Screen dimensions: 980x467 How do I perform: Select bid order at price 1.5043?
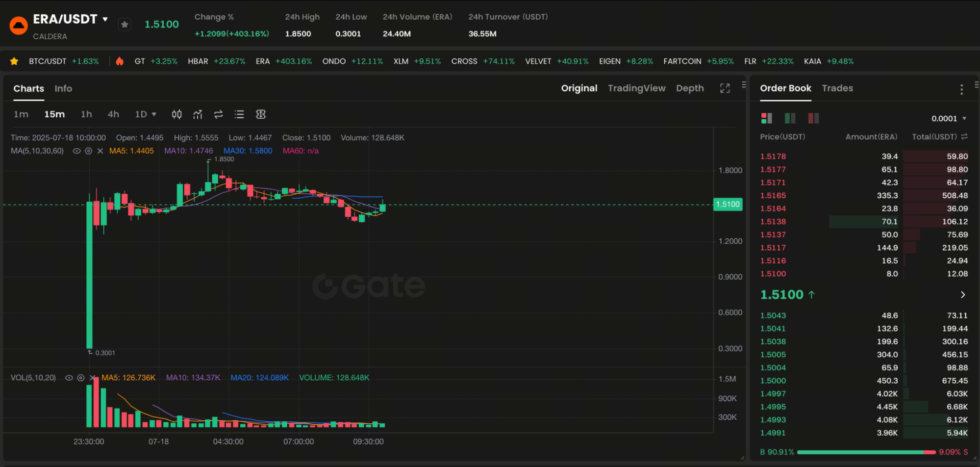point(864,315)
